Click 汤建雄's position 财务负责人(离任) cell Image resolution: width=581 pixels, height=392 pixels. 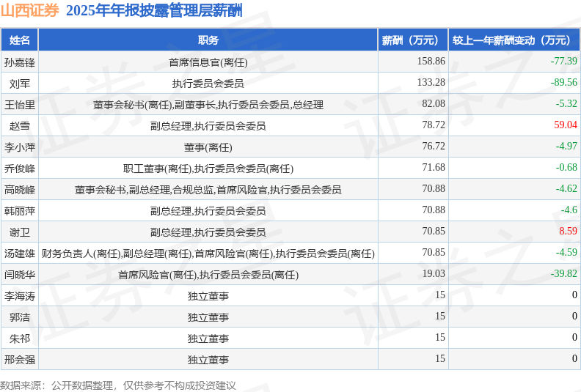tap(208, 254)
